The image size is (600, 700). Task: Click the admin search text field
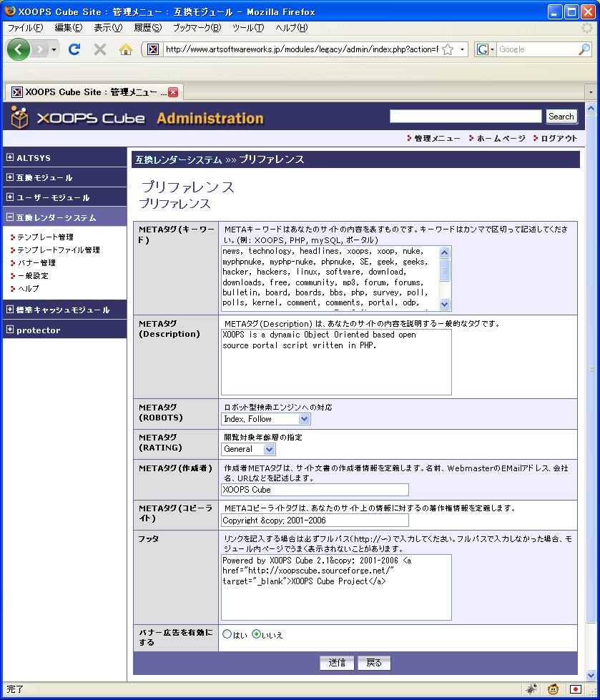point(466,116)
